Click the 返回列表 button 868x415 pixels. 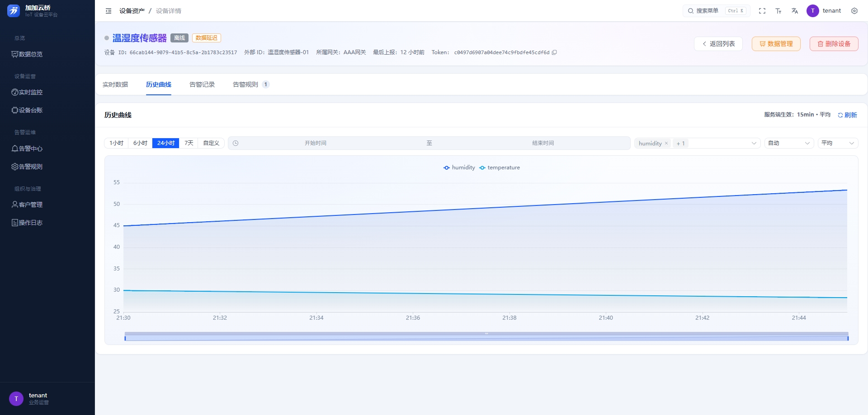click(x=718, y=44)
